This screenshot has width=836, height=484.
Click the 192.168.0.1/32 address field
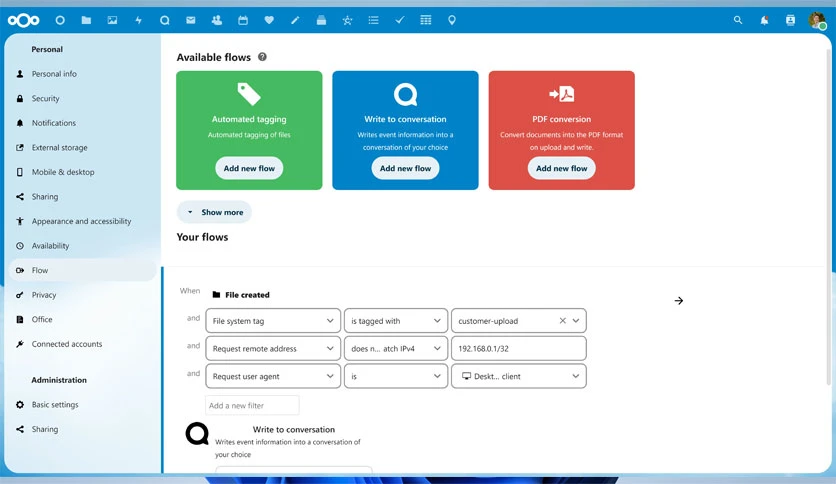point(519,349)
